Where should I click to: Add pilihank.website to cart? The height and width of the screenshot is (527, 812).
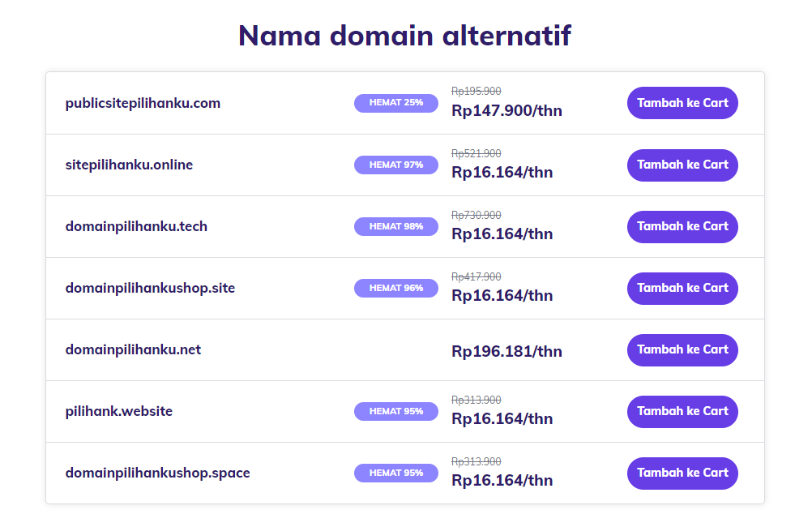click(682, 411)
